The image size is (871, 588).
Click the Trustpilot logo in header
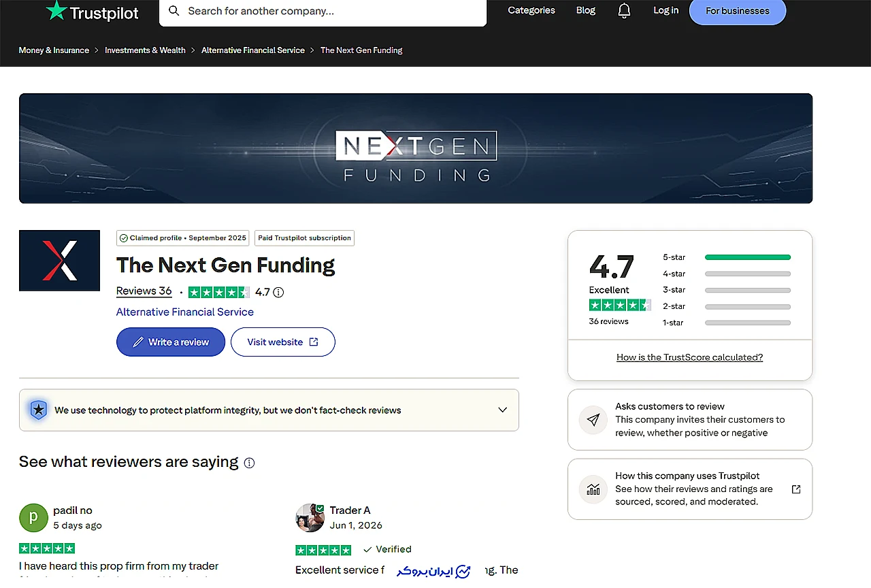(x=92, y=11)
